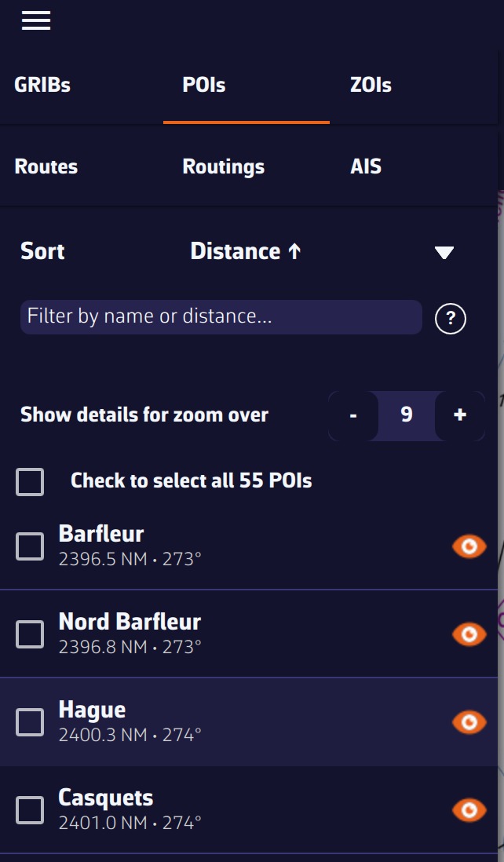Toggle the Hague eye visibility icon
Viewport: 504px width, 862px height.
point(469,721)
